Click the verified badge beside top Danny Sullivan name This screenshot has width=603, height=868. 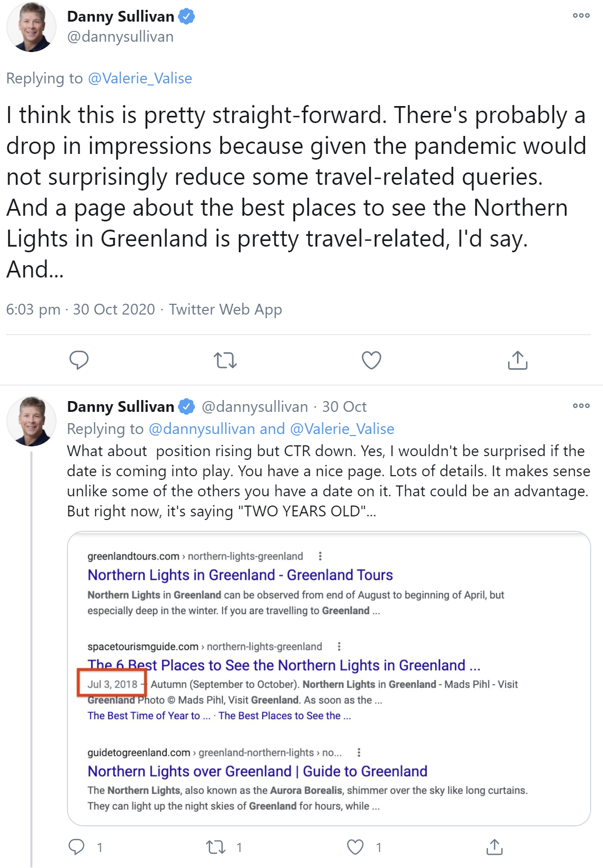click(x=186, y=16)
